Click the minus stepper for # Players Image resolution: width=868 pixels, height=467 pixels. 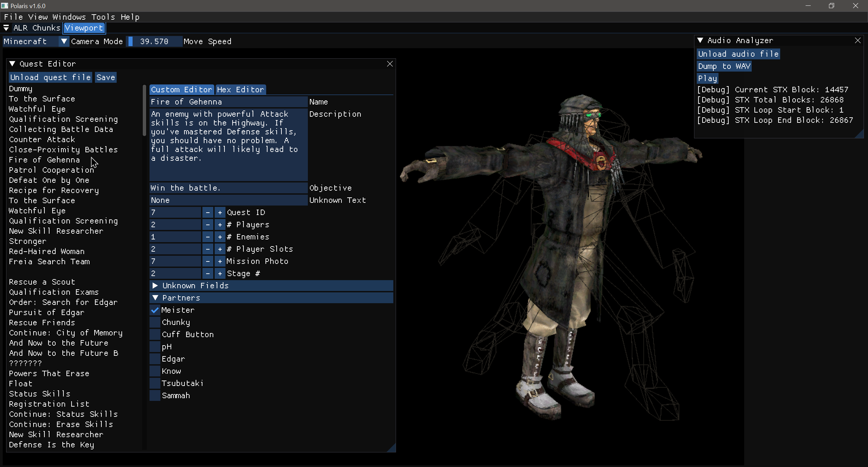pyautogui.click(x=208, y=225)
